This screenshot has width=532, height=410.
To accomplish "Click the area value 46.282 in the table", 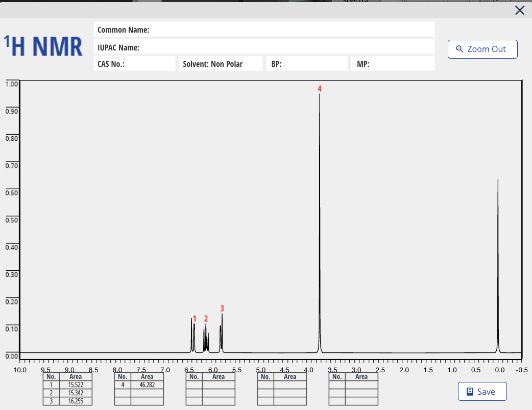I will tap(148, 384).
